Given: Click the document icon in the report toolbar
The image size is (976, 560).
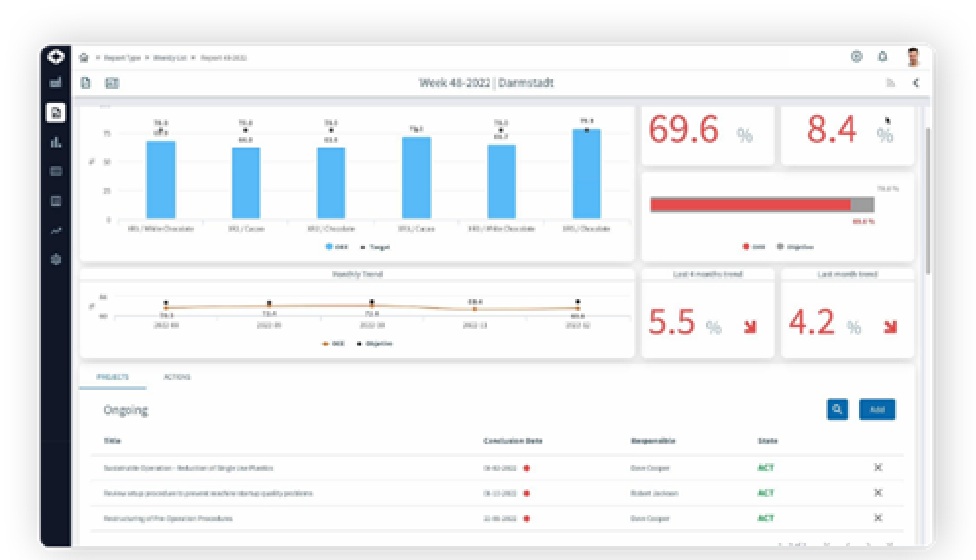Looking at the screenshot, I should coord(86,83).
